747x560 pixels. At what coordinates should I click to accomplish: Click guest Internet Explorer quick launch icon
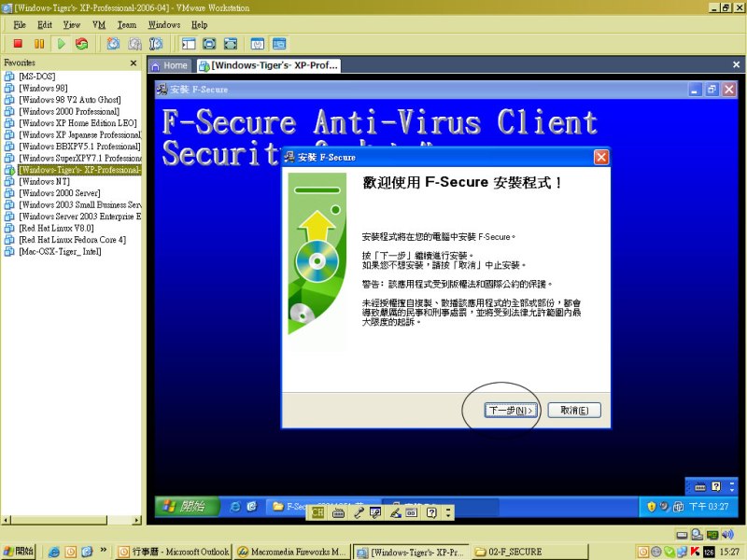pos(235,507)
